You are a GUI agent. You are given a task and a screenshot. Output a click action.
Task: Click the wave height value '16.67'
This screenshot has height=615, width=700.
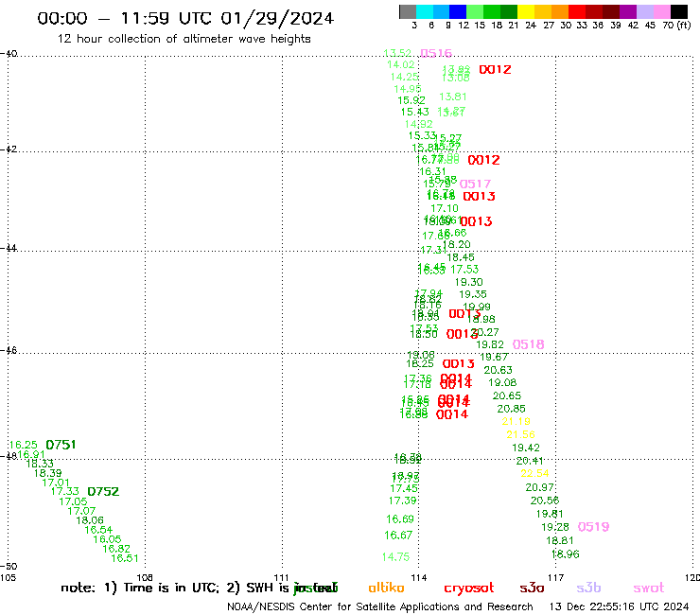pos(398,536)
